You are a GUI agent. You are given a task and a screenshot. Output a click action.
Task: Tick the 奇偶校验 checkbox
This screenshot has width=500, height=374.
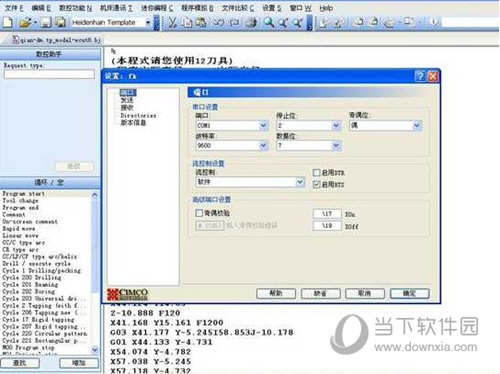pos(199,213)
